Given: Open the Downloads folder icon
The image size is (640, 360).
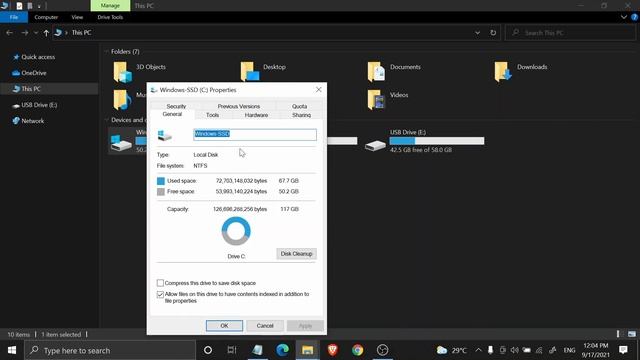Looking at the screenshot, I should 503,72.
